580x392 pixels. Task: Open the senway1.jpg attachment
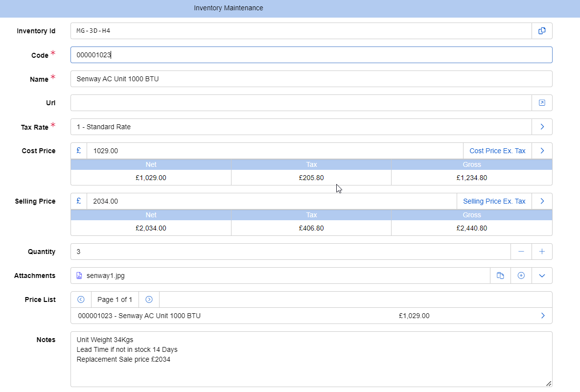click(x=105, y=276)
